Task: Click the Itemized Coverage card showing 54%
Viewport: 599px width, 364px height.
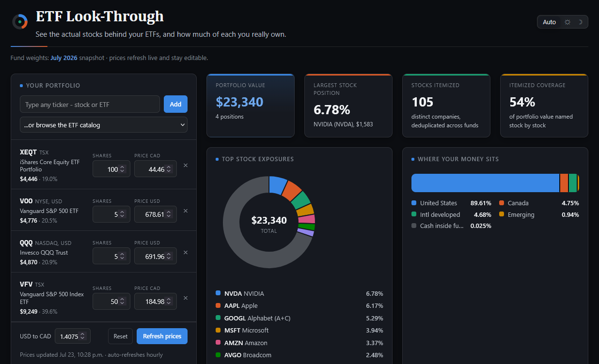Action: point(544,106)
